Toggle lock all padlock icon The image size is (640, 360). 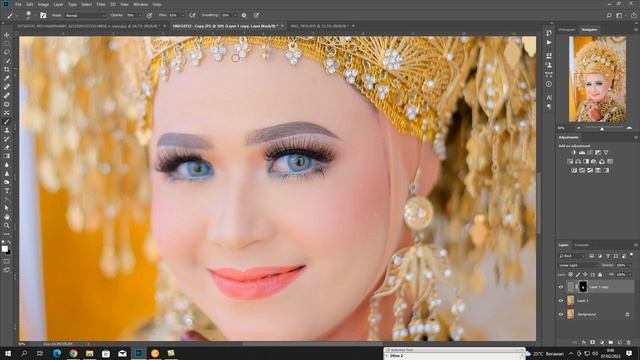(x=600, y=275)
